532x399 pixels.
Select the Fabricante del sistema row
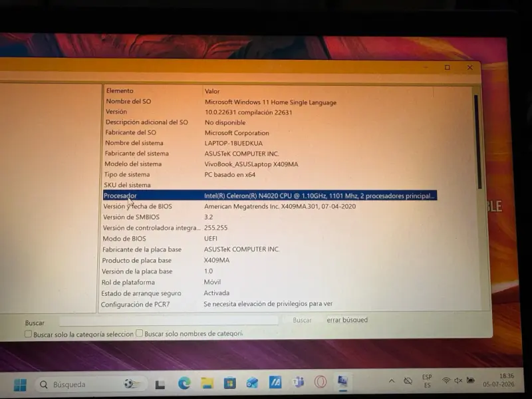pyautogui.click(x=270, y=154)
